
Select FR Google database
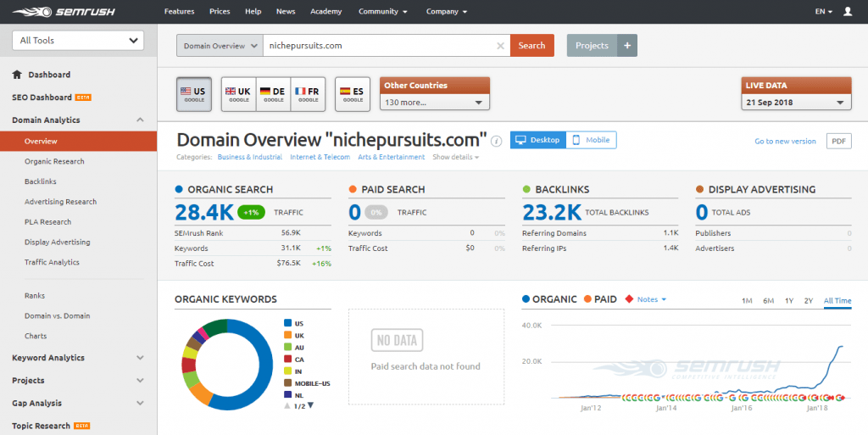point(308,94)
